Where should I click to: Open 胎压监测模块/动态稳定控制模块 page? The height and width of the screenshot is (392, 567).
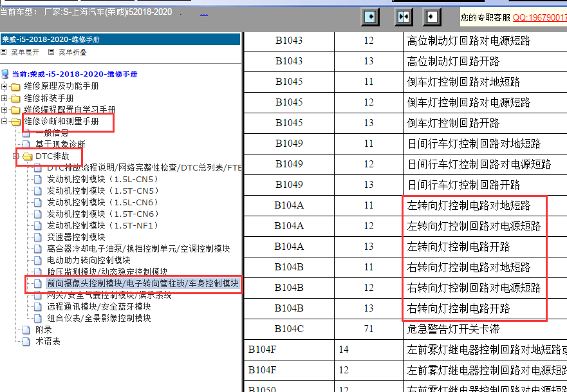pyautogui.click(x=107, y=271)
